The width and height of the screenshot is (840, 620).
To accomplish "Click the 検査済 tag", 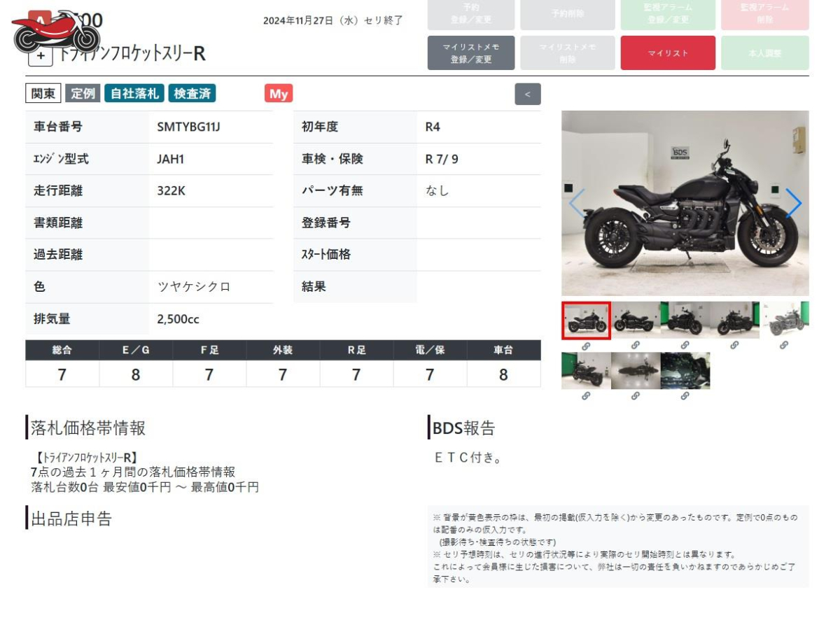I will (x=192, y=94).
